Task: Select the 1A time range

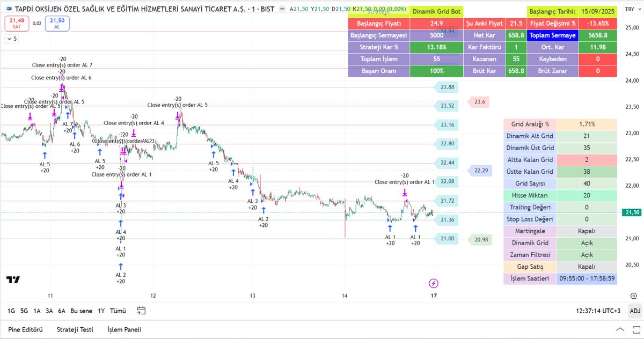Action: tap(37, 311)
